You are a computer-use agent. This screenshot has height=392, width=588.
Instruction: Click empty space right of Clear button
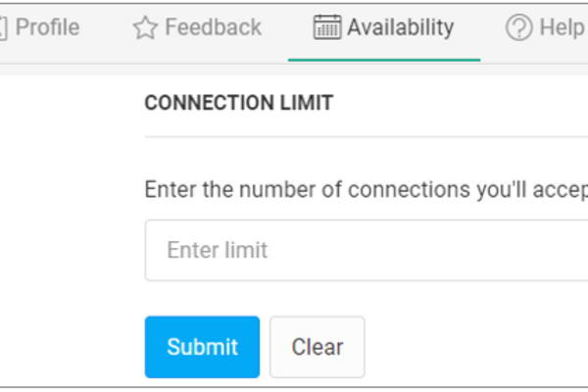[476, 347]
